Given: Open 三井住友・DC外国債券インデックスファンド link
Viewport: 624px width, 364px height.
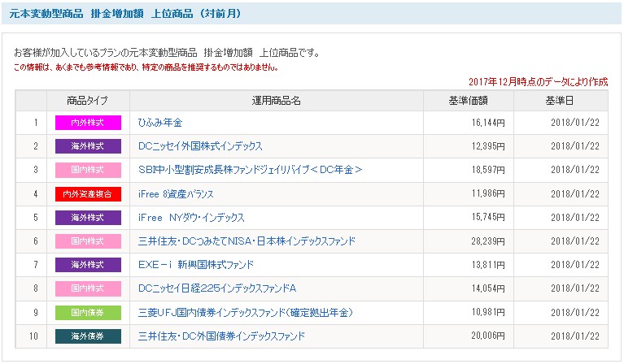Looking at the screenshot, I should tap(221, 336).
